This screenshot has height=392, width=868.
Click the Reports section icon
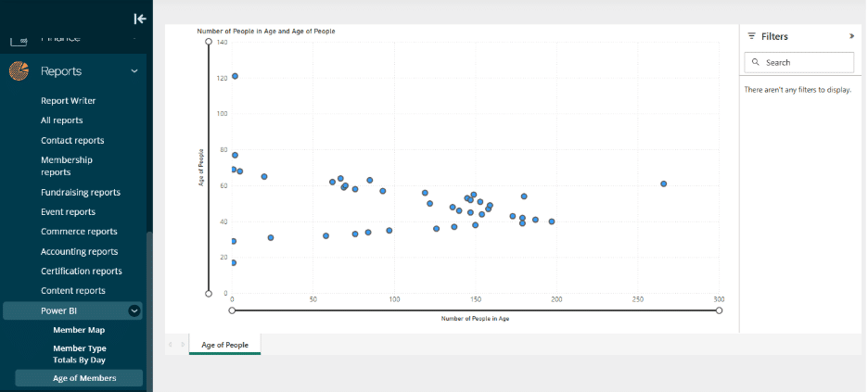[x=19, y=71]
